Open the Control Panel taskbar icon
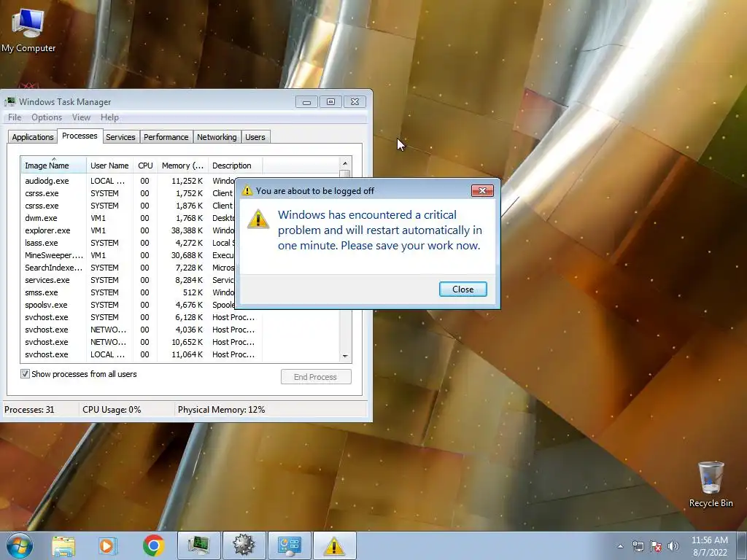The height and width of the screenshot is (560, 747). [x=289, y=546]
